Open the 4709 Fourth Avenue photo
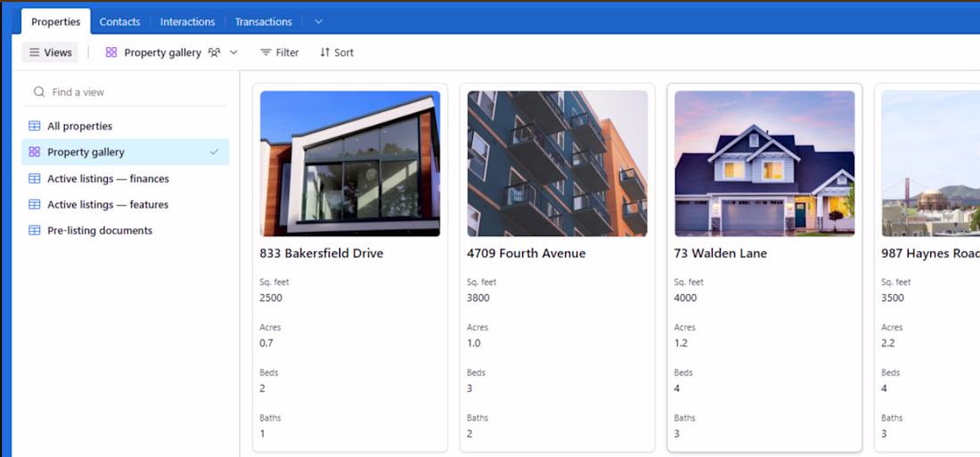 [558, 164]
